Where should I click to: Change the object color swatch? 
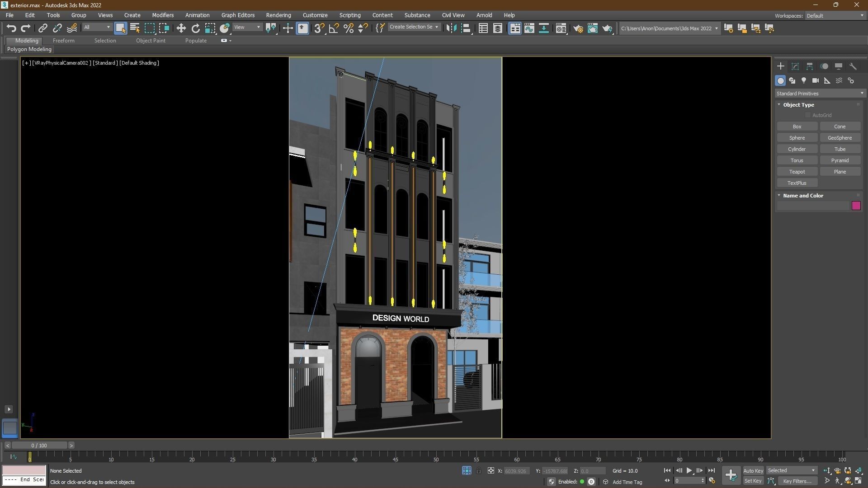click(x=856, y=206)
